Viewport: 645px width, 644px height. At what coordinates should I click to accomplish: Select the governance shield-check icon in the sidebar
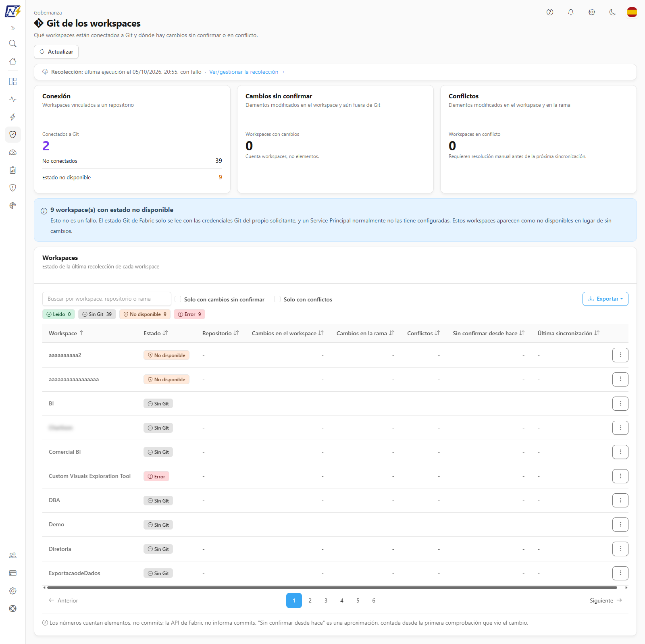(13, 135)
